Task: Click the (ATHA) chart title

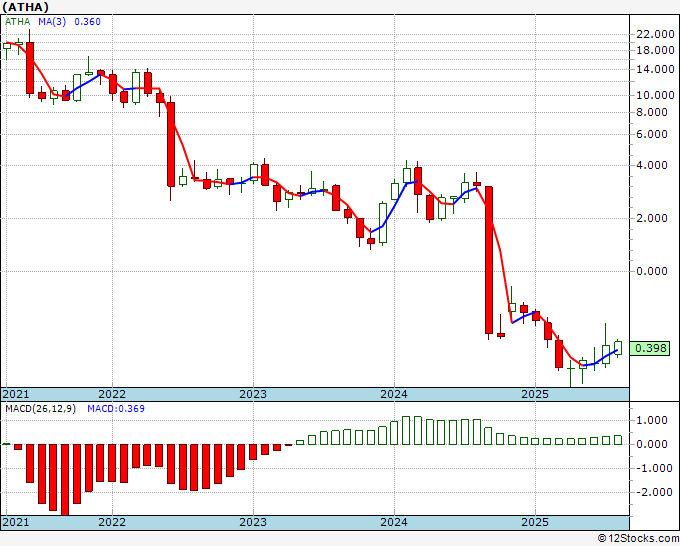Action: click(x=26, y=7)
